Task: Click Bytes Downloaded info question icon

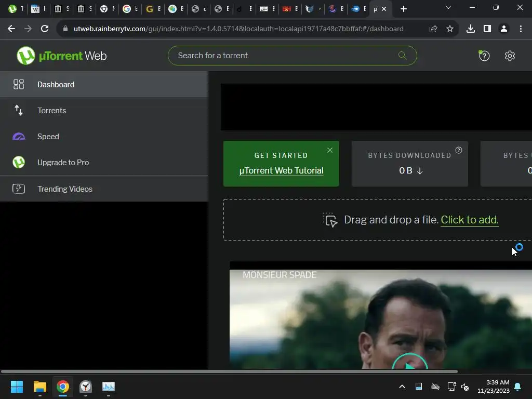Action: pos(459,150)
